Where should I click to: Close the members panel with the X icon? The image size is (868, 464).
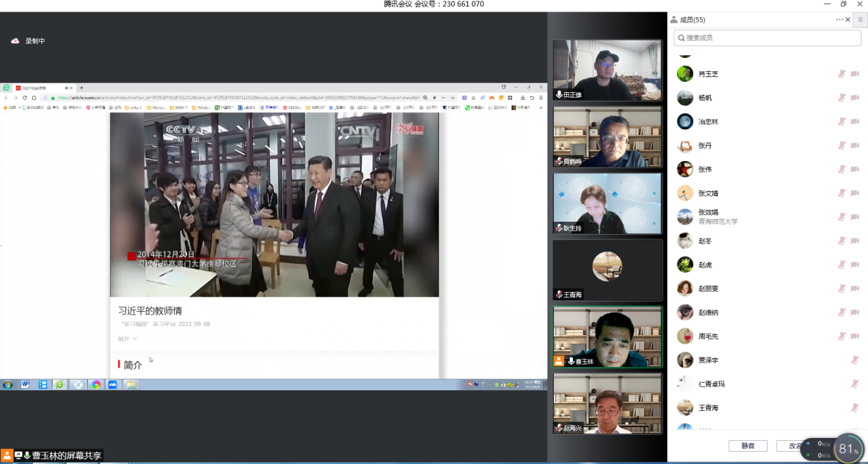pyautogui.click(x=848, y=20)
